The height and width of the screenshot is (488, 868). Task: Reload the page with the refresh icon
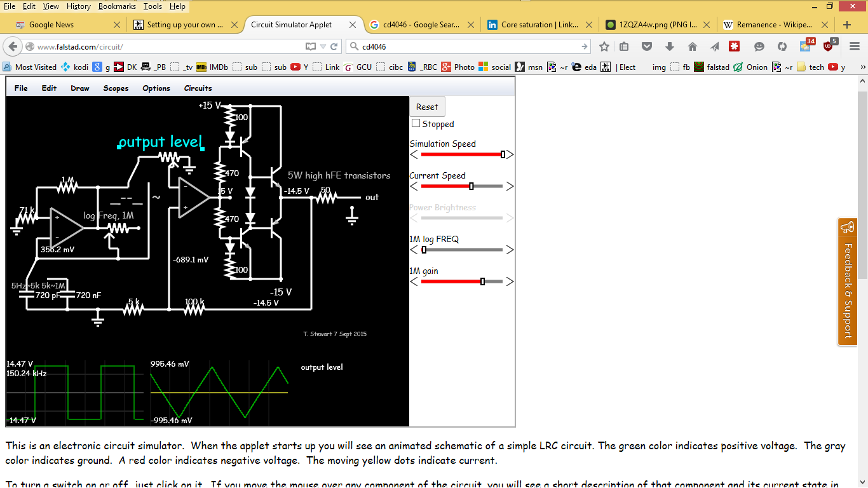click(x=335, y=46)
